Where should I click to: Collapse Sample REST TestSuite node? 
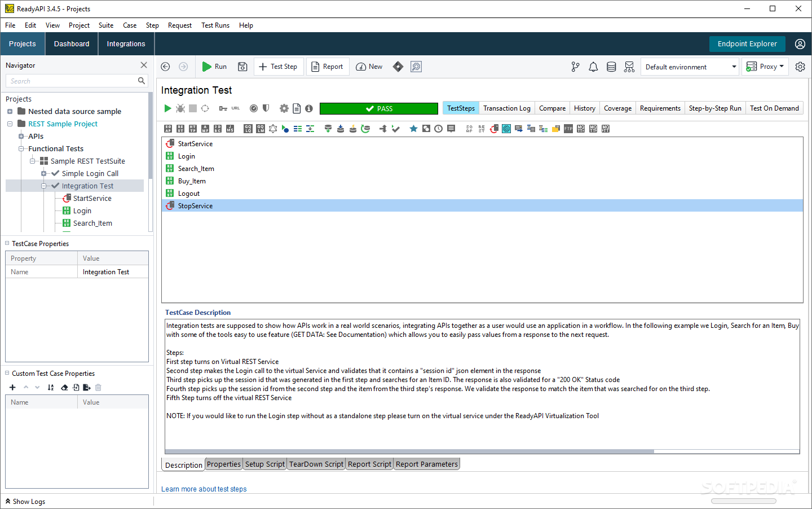[x=32, y=161]
